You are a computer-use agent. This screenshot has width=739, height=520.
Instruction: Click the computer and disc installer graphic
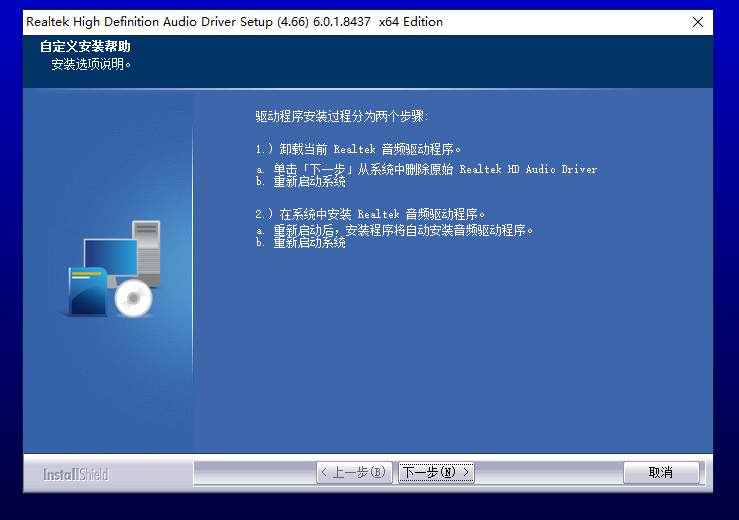[112, 269]
